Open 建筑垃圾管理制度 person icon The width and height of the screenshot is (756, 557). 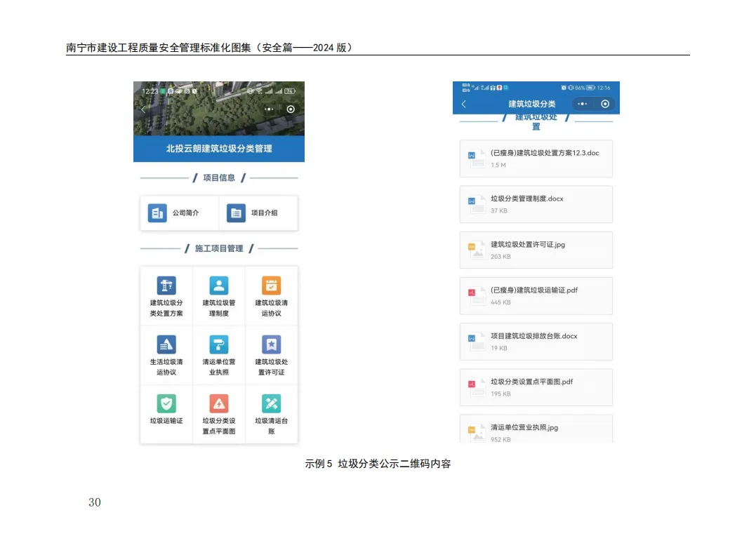(219, 286)
